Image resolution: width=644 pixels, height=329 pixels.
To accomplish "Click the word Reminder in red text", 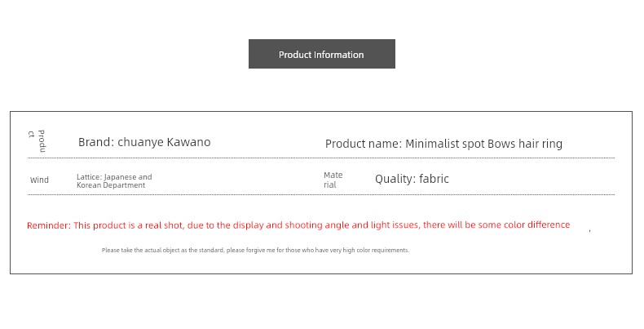I will [48, 225].
